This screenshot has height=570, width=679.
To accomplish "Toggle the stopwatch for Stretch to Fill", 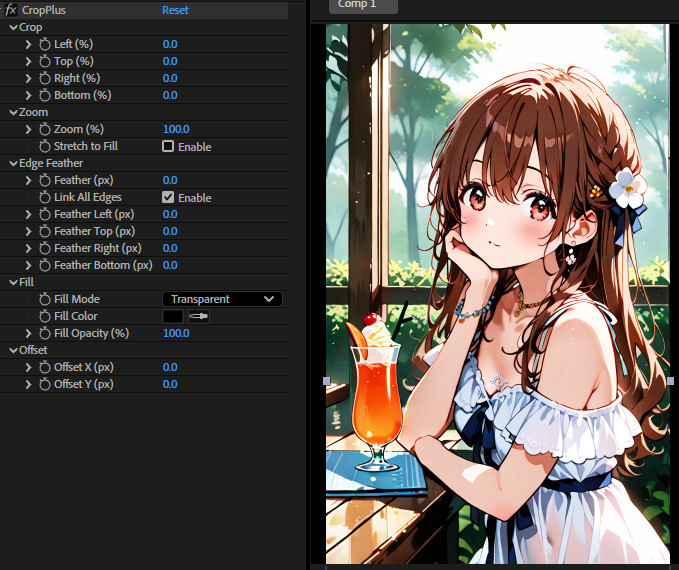I will point(45,146).
